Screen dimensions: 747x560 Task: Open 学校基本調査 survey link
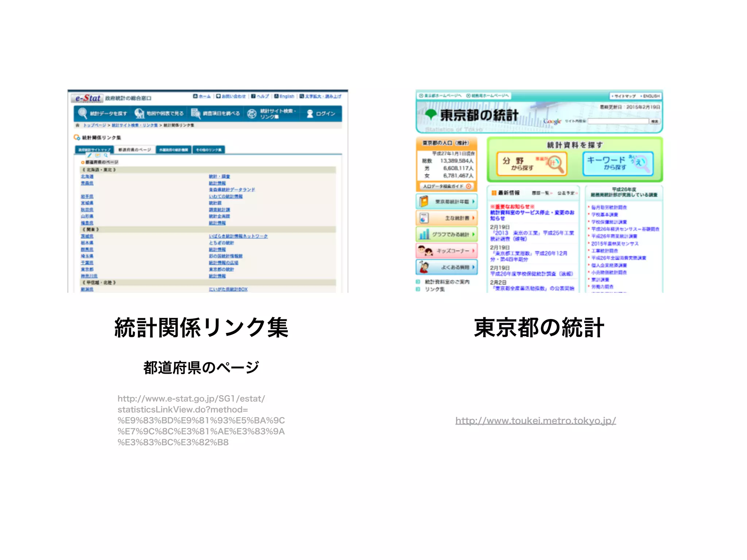pyautogui.click(x=605, y=214)
